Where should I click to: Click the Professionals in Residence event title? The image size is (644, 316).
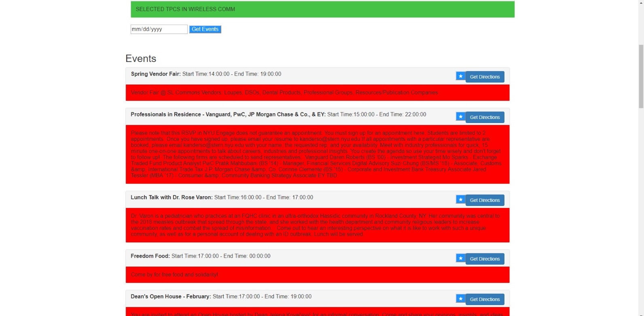pos(228,115)
